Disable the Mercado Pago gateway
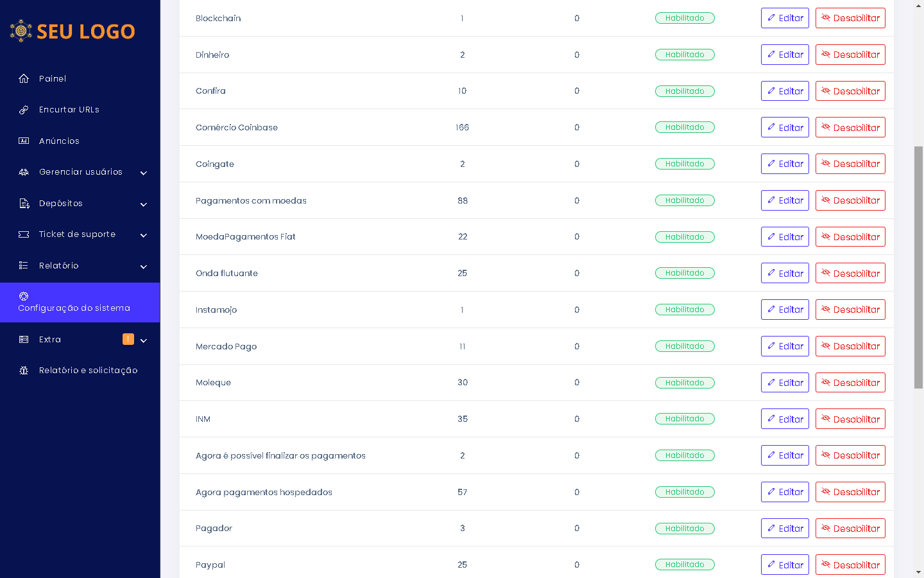Screen dimensions: 924x578 (x=850, y=346)
